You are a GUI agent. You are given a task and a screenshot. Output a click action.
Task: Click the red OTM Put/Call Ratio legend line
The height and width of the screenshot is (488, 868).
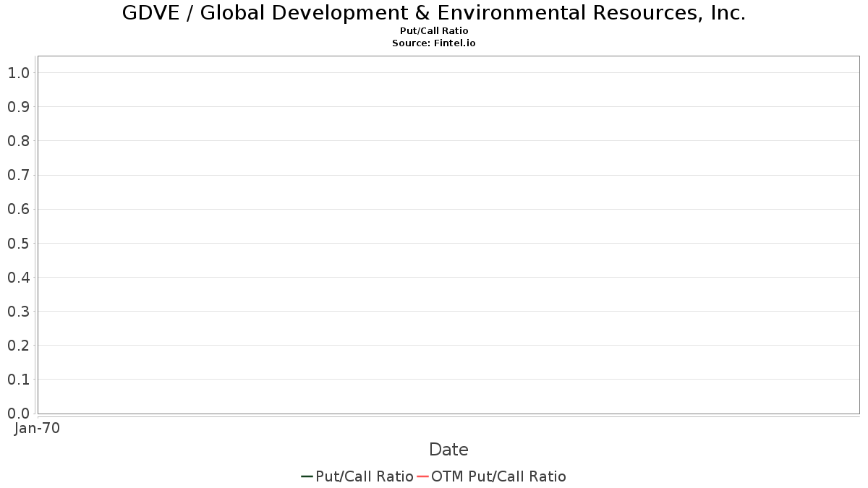pyautogui.click(x=423, y=476)
